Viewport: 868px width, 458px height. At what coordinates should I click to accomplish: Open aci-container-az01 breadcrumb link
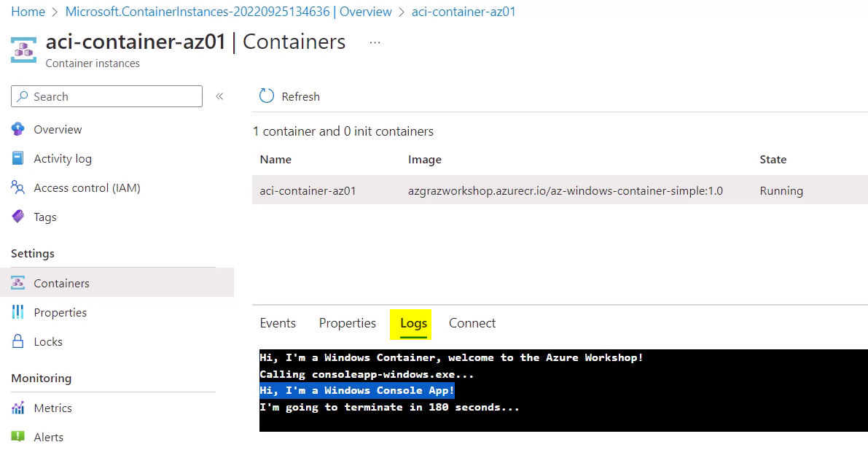(464, 12)
